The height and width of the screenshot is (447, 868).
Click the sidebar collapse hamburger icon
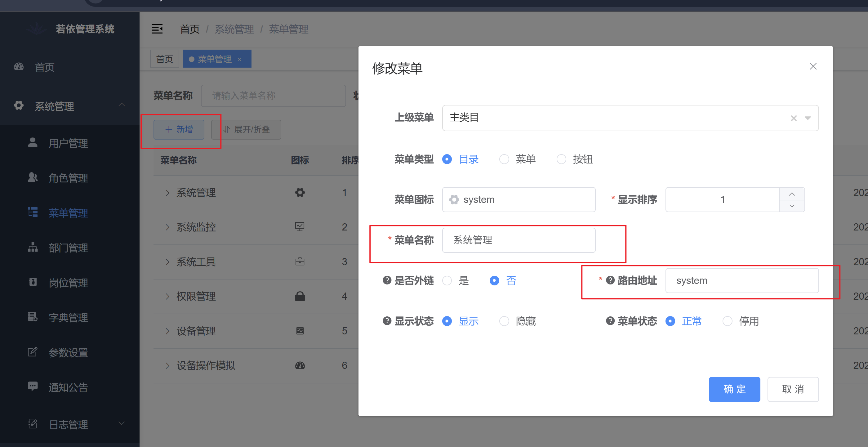(x=157, y=29)
